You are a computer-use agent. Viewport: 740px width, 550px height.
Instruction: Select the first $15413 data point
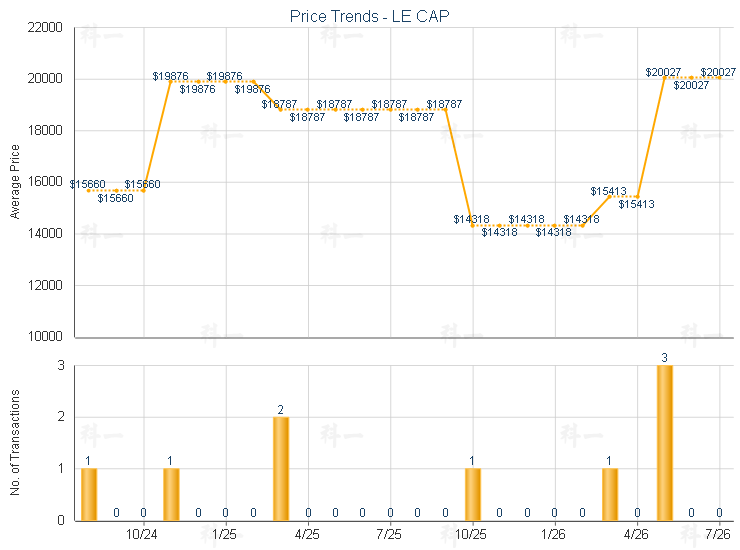coord(609,196)
